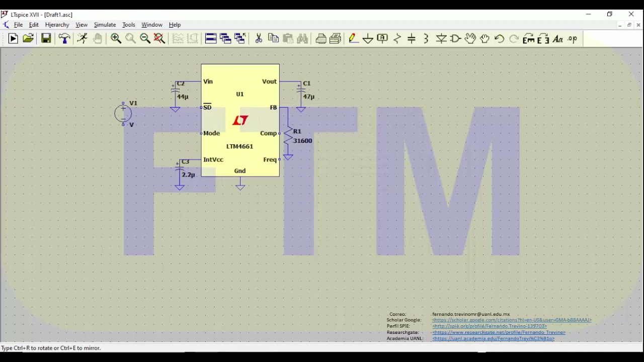Click the Paste clipboard icon

coord(288,39)
